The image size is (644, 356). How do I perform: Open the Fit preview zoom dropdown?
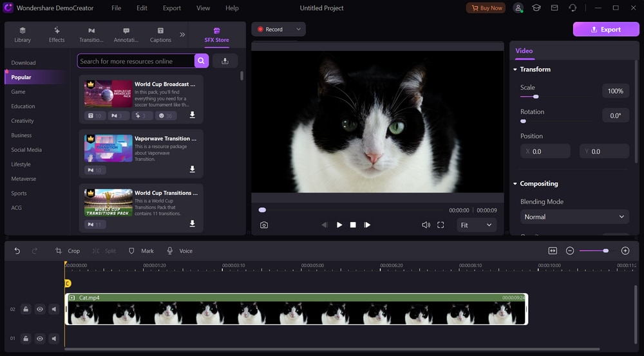click(475, 225)
